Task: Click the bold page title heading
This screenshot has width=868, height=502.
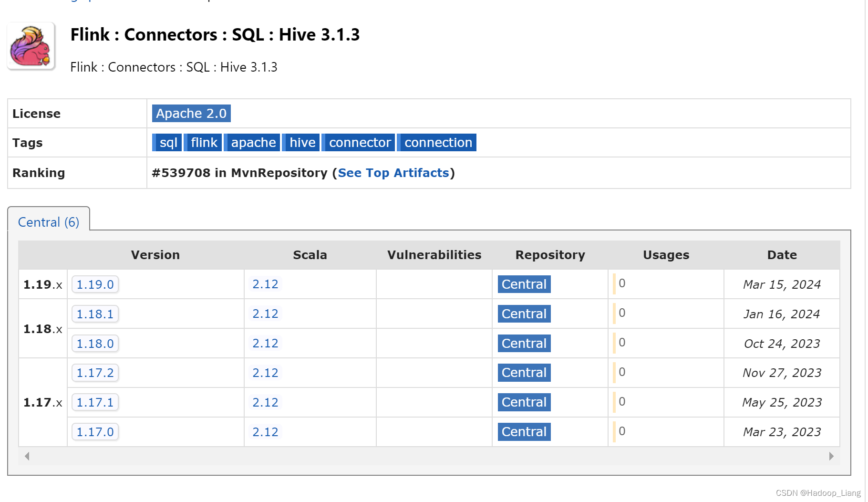Action: pos(215,35)
